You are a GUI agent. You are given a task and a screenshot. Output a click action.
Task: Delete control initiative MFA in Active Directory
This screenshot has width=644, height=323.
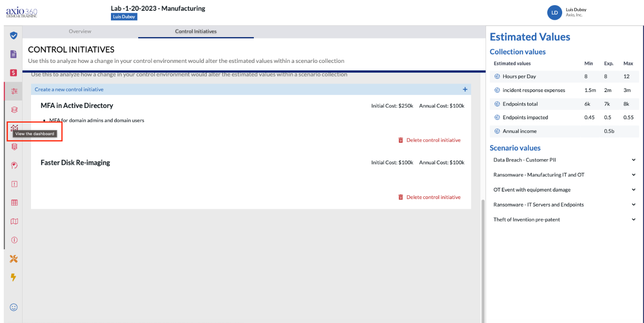(429, 140)
